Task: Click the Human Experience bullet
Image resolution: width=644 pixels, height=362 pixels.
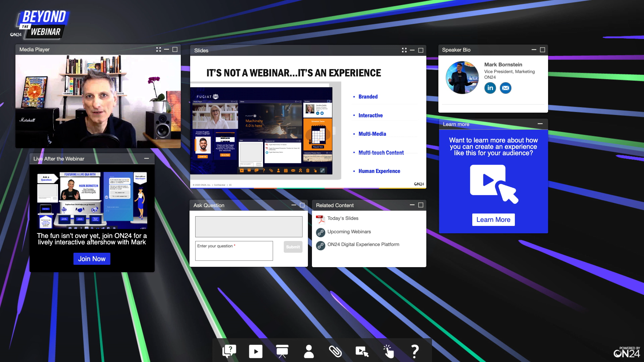Action: click(379, 171)
